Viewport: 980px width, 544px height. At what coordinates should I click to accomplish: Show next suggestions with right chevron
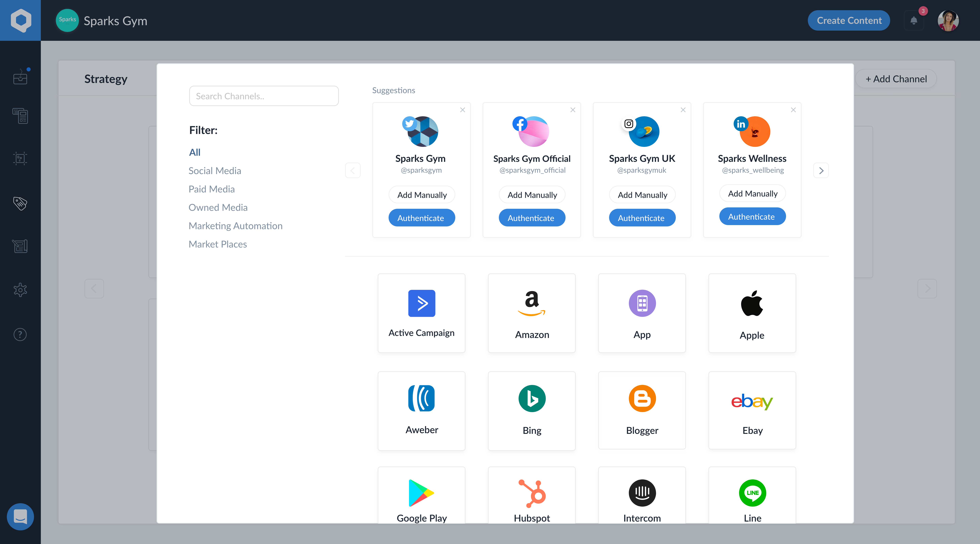(x=821, y=170)
